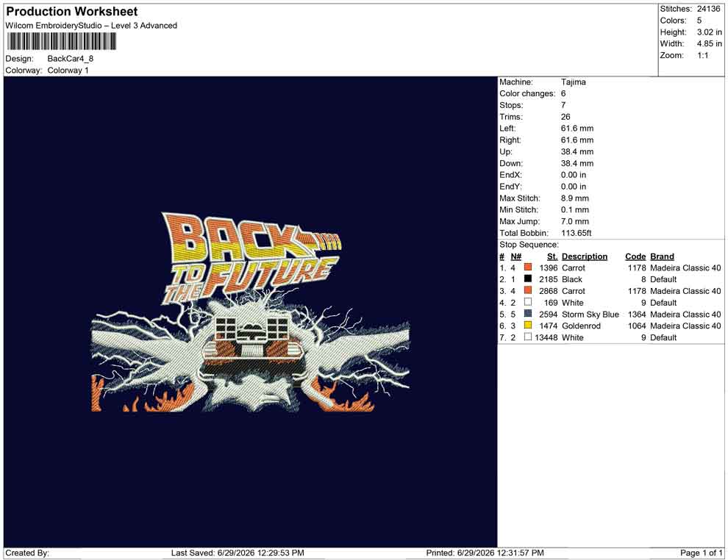728x560 pixels.
Task: Click the "Stop Sequence:" heading
Action: pos(529,245)
